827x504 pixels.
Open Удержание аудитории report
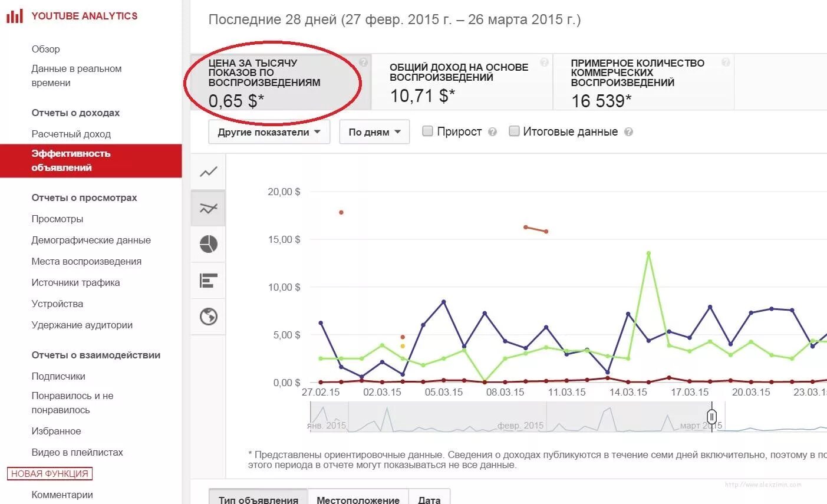82,325
